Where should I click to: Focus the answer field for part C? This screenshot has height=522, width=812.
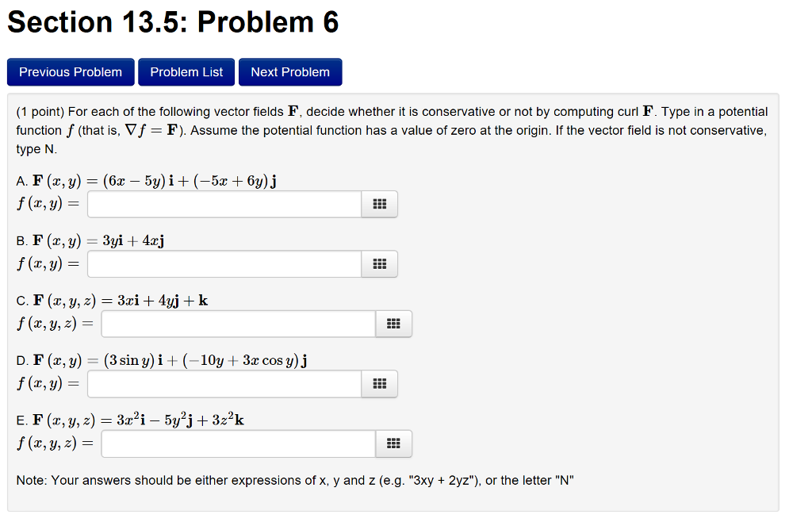pos(238,324)
